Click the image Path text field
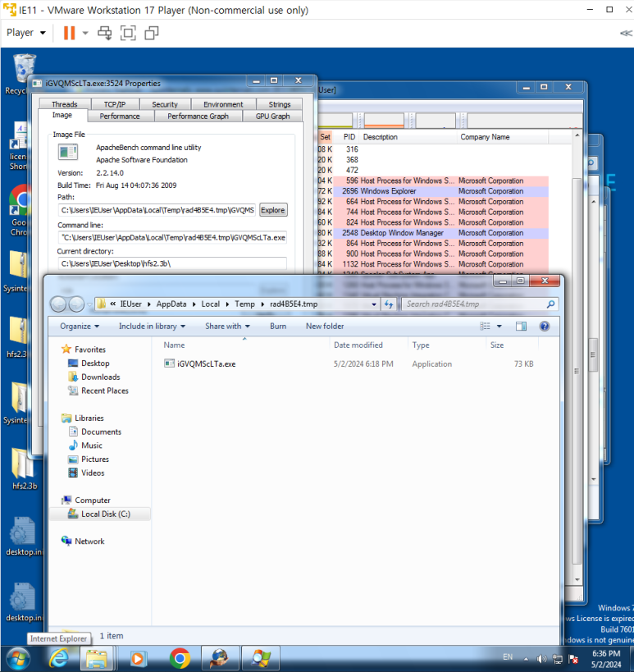 tap(157, 210)
